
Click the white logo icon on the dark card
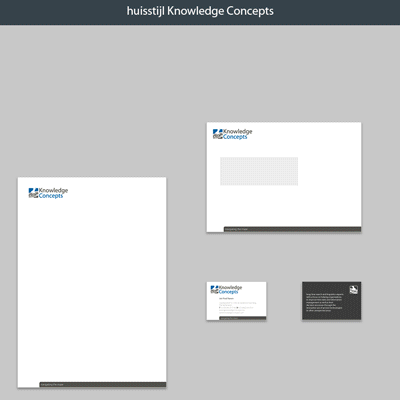coord(353,290)
